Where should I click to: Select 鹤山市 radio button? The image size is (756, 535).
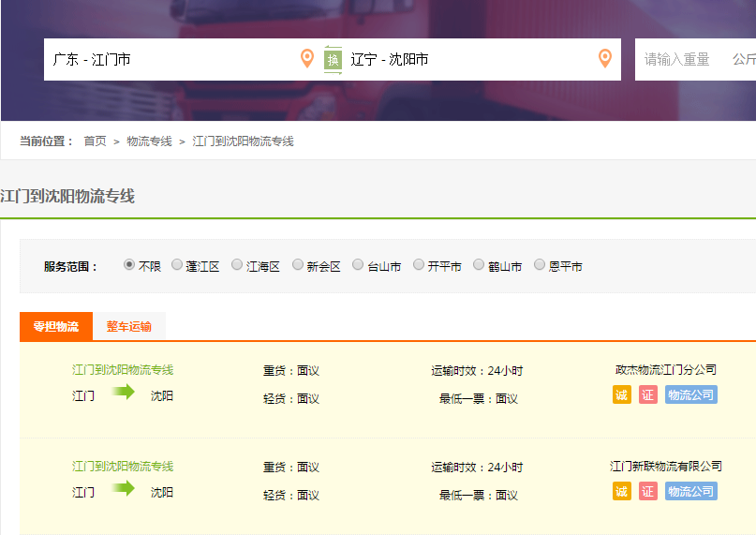[479, 264]
